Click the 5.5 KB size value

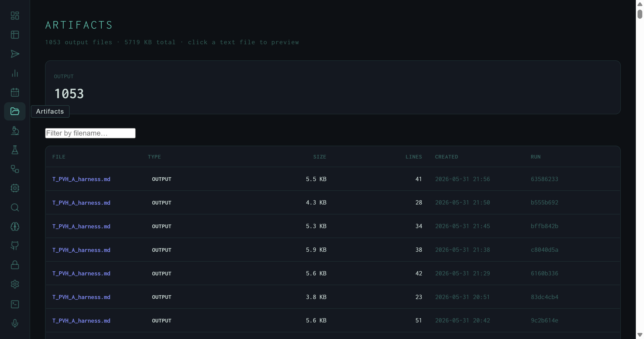316,179
